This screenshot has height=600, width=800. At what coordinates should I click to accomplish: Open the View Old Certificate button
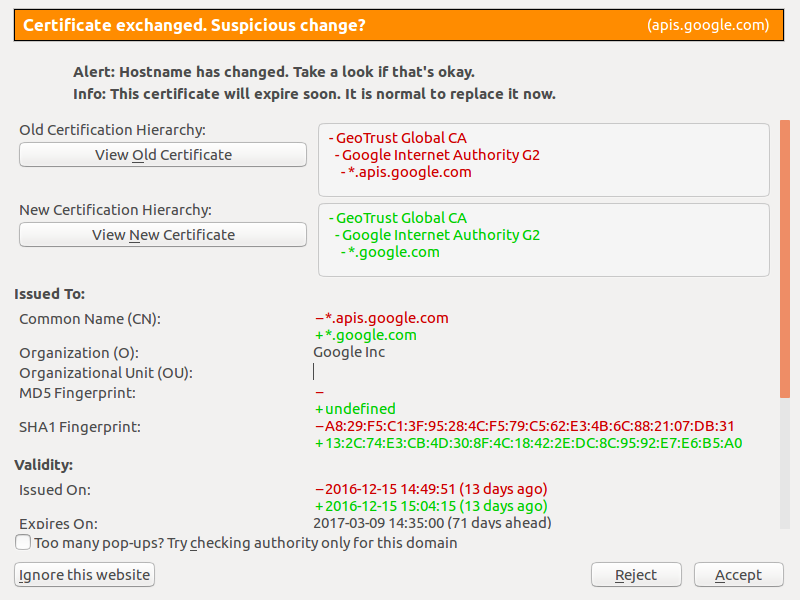(x=163, y=155)
